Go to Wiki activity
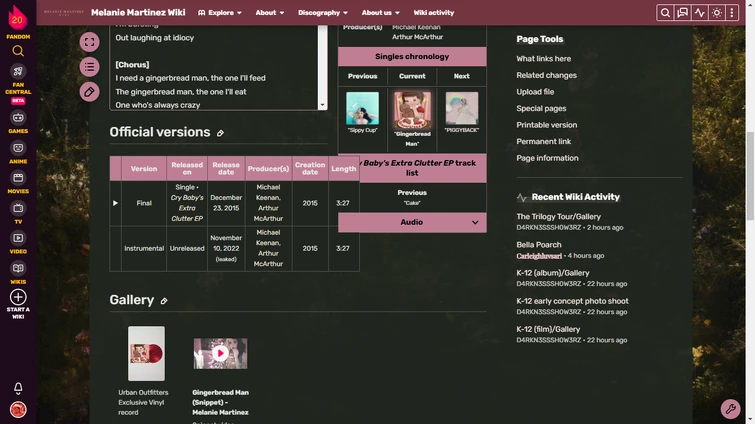 pyautogui.click(x=433, y=13)
